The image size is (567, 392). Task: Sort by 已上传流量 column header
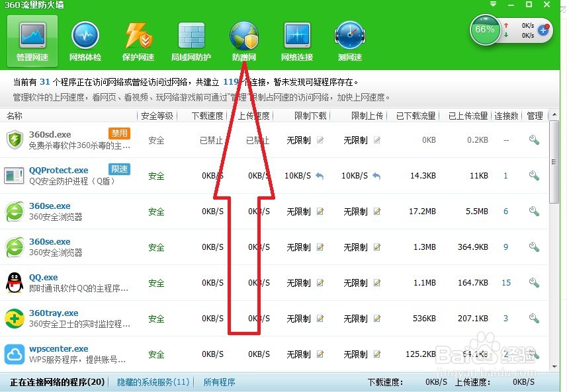[468, 116]
